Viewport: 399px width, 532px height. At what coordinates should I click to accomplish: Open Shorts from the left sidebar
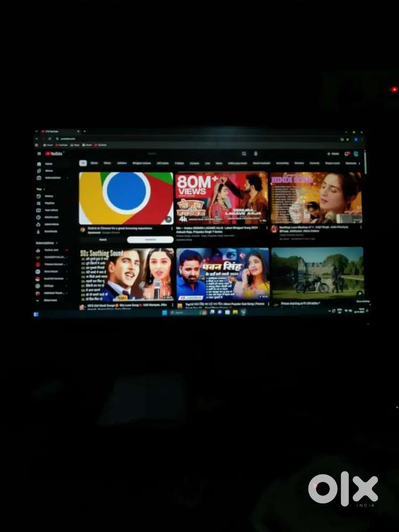(48, 171)
